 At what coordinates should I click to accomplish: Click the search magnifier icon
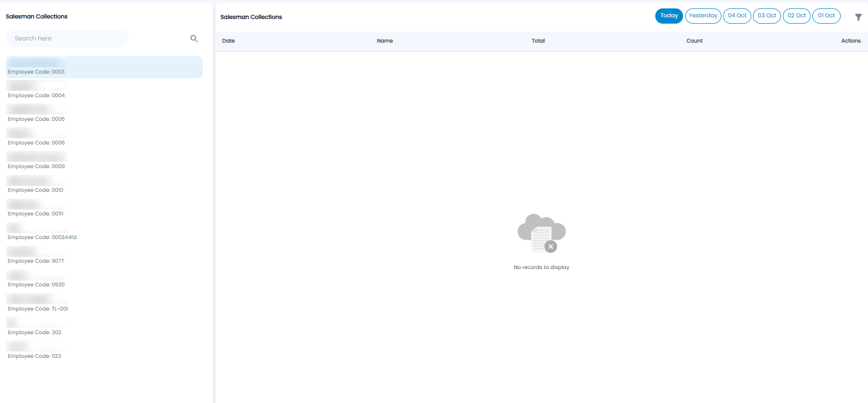click(x=194, y=38)
